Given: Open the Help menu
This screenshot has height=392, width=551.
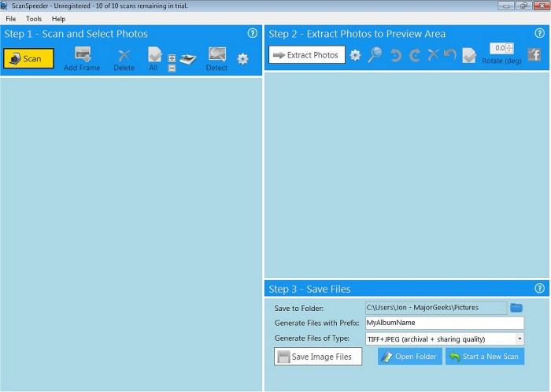Looking at the screenshot, I should click(x=58, y=19).
